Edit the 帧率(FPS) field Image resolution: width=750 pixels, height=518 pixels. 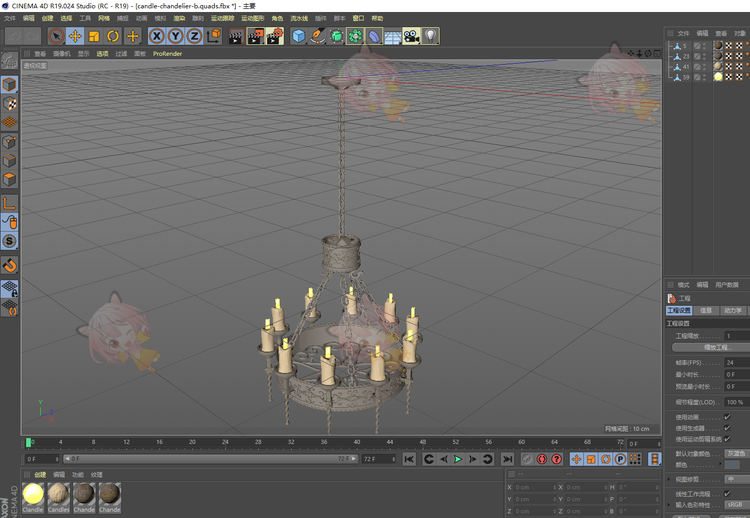737,363
